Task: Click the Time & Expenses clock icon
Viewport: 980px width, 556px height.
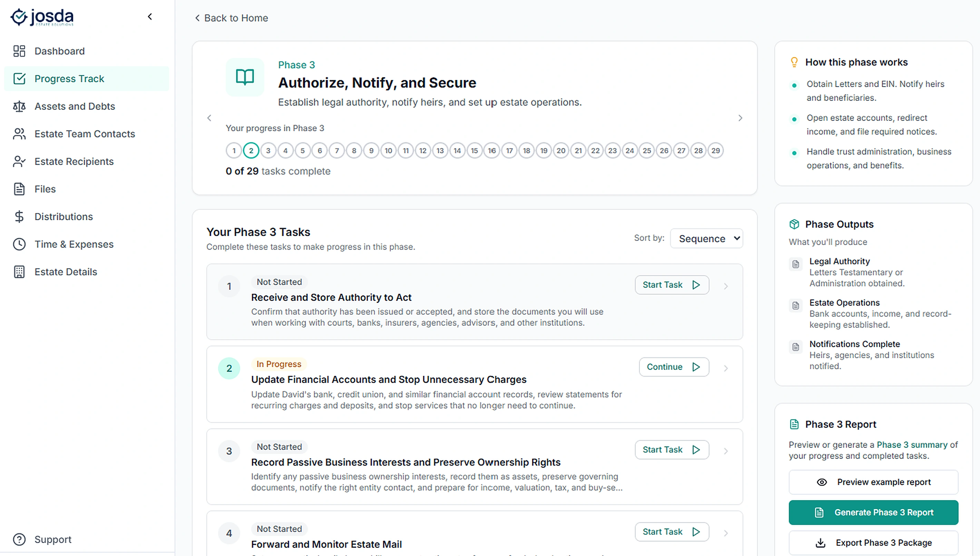Action: (x=19, y=244)
